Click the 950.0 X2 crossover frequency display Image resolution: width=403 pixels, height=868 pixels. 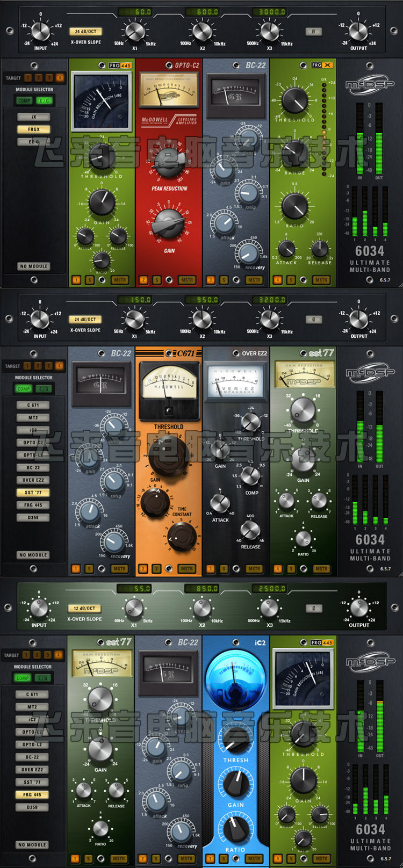[x=203, y=299]
